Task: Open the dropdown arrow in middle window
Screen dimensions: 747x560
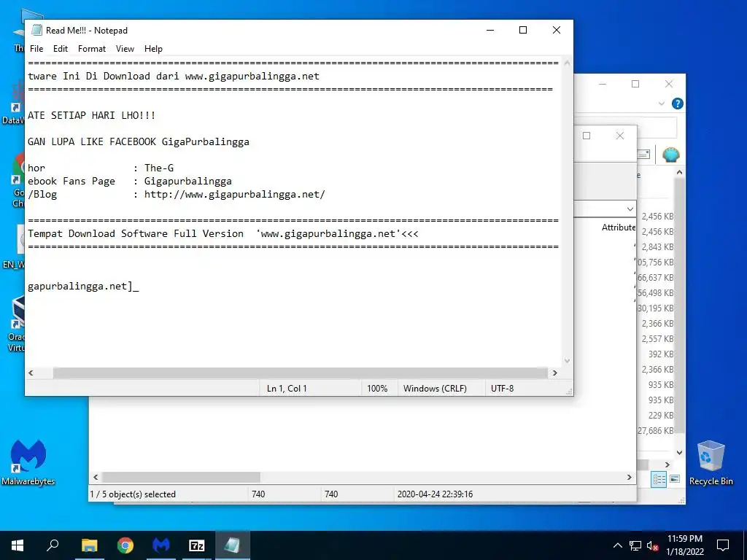Action: tap(630, 209)
